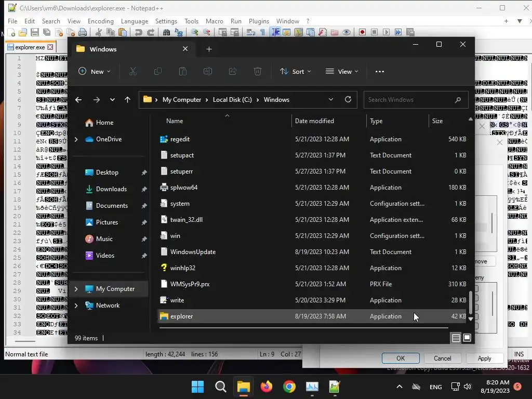
Task: Switch to Details view icon in status bar
Action: pos(456,338)
